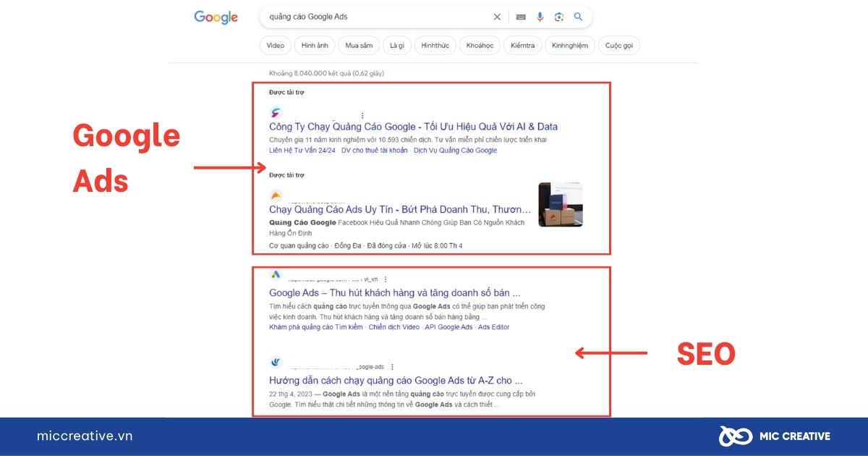Open Google Lens image search icon
The width and height of the screenshot is (868, 456).
click(559, 17)
